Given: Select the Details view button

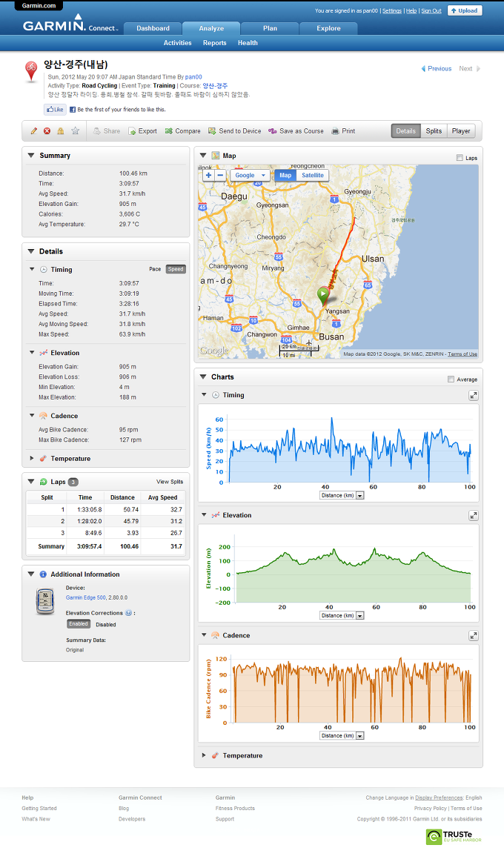Looking at the screenshot, I should (x=406, y=131).
